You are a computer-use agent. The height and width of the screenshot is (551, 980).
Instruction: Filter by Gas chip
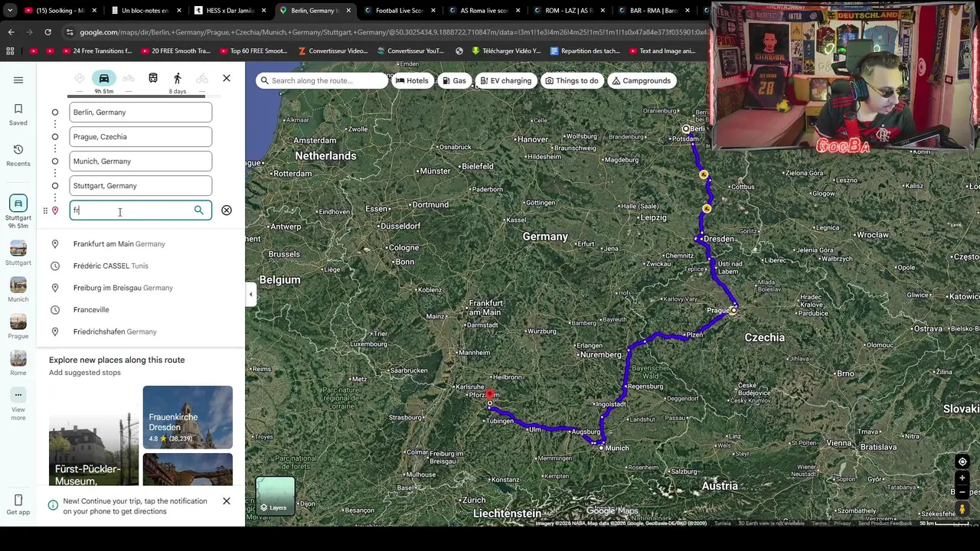tap(453, 81)
